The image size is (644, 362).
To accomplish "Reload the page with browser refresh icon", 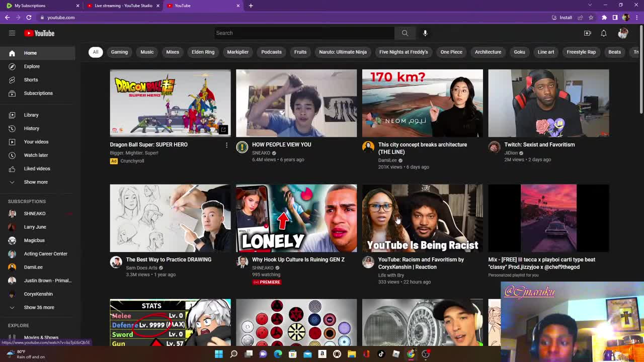I will pos(29,18).
